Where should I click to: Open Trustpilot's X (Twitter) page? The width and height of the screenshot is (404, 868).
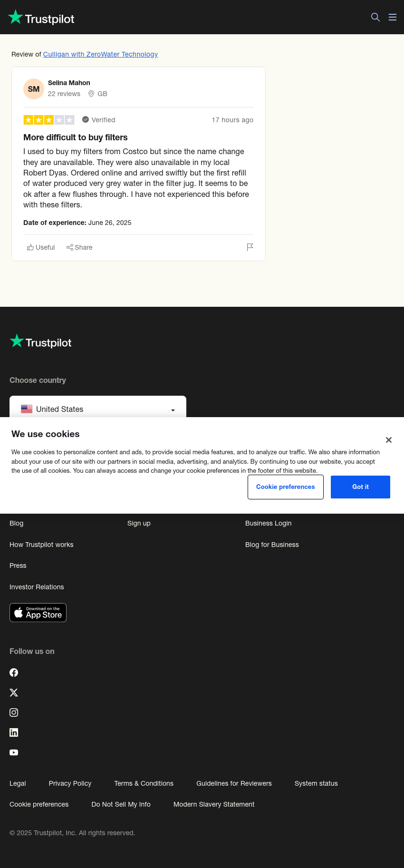14,692
